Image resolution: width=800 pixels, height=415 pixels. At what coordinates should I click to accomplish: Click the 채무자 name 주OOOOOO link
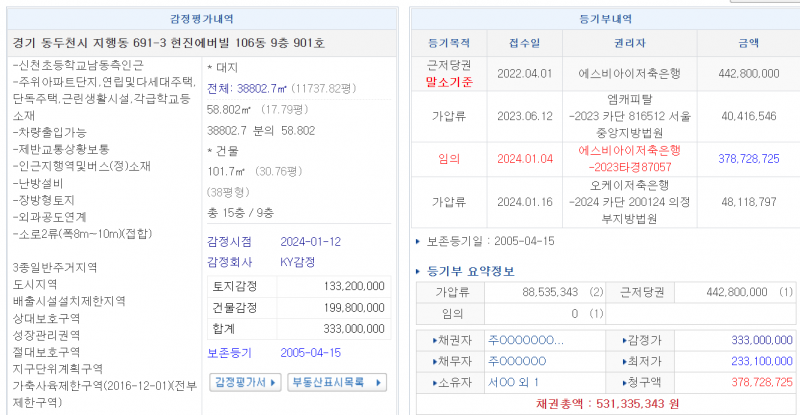(x=520, y=360)
